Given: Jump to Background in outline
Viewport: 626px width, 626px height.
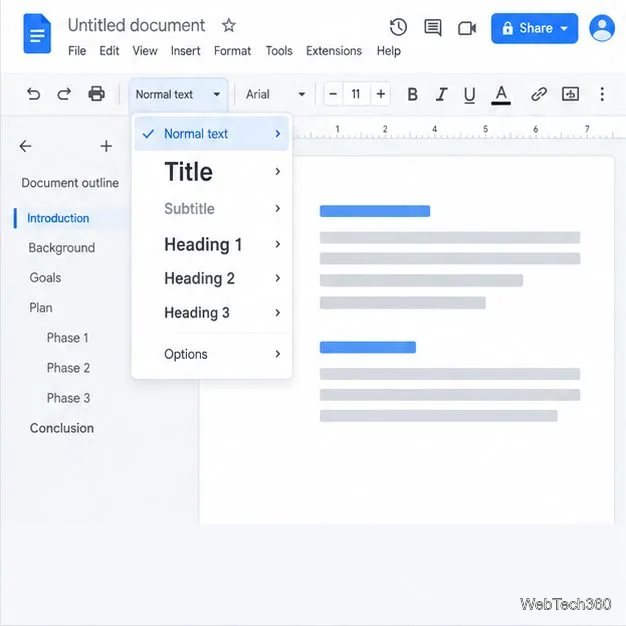Looking at the screenshot, I should (x=62, y=248).
